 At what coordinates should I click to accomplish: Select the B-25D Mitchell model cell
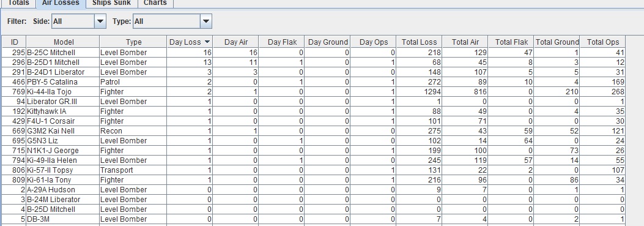63,209
